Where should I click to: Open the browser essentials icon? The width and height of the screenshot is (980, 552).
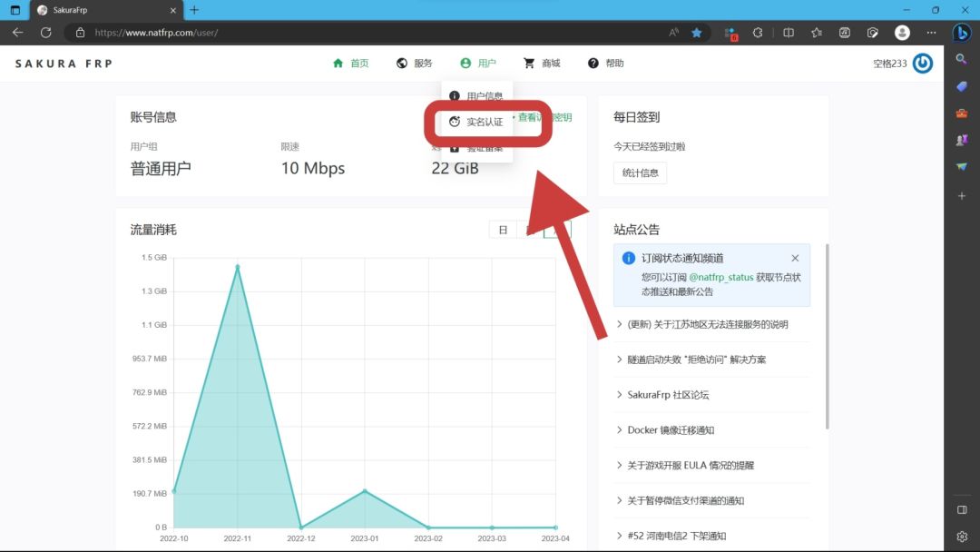tap(845, 33)
